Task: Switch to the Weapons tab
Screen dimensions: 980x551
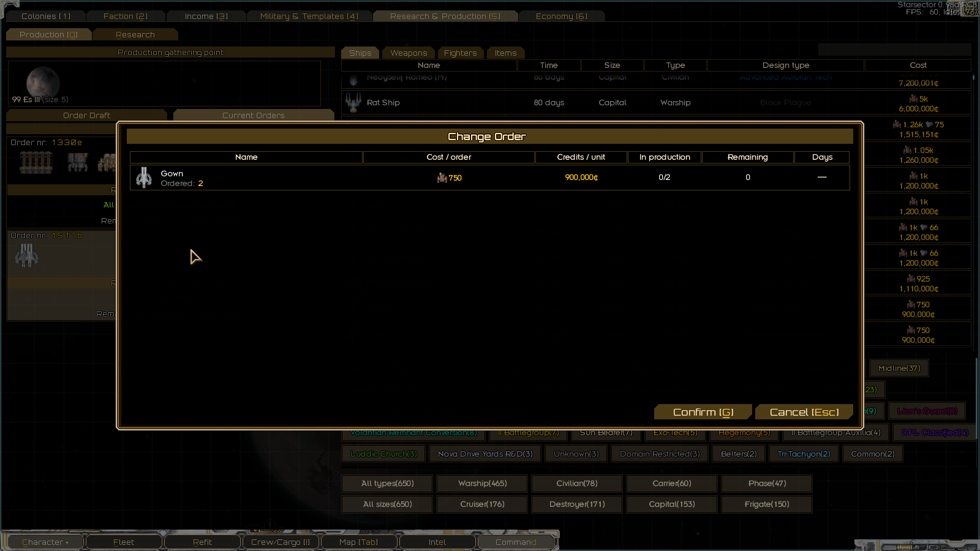Action: pos(409,53)
